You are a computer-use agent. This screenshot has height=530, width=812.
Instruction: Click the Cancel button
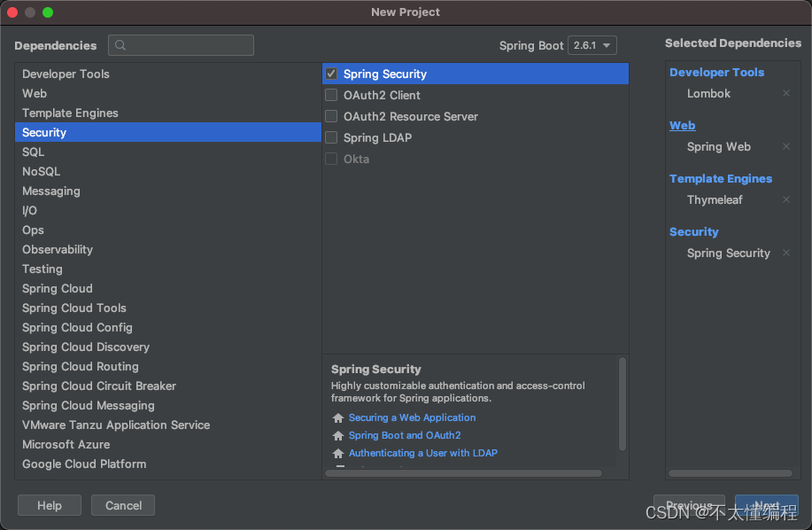(123, 506)
